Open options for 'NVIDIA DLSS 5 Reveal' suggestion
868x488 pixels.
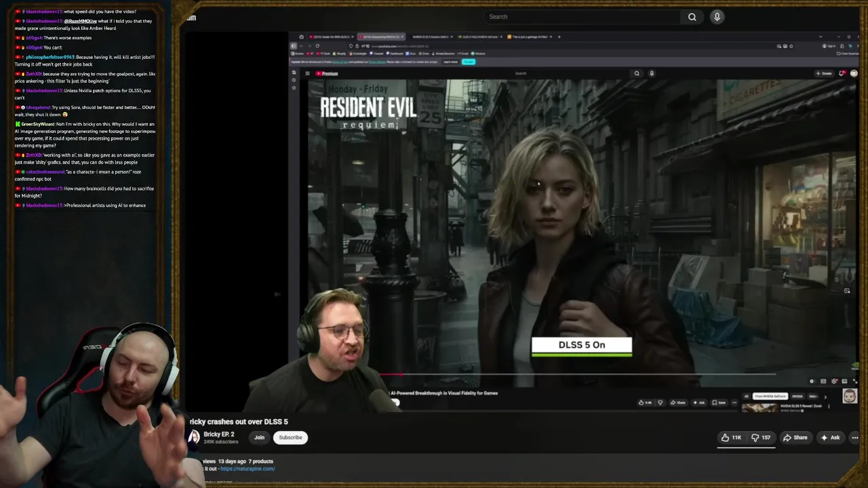pyautogui.click(x=829, y=407)
